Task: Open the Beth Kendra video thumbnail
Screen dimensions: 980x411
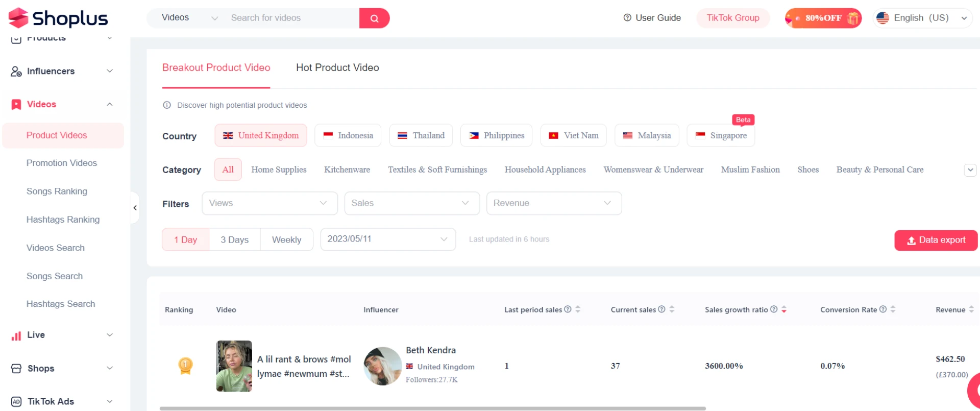Action: 234,366
